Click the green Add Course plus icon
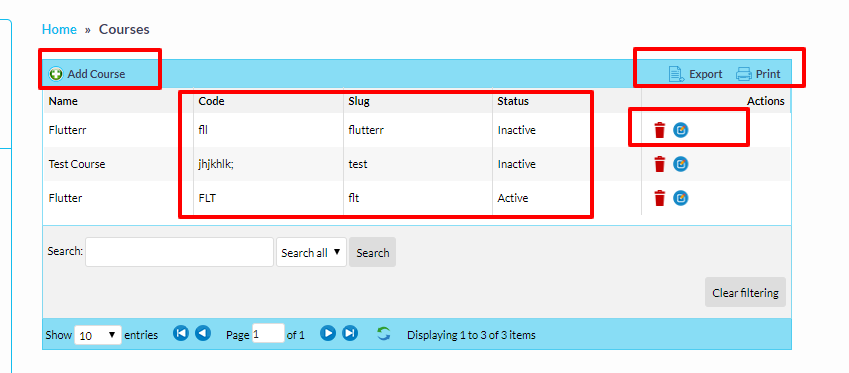The height and width of the screenshot is (373, 849). click(56, 74)
